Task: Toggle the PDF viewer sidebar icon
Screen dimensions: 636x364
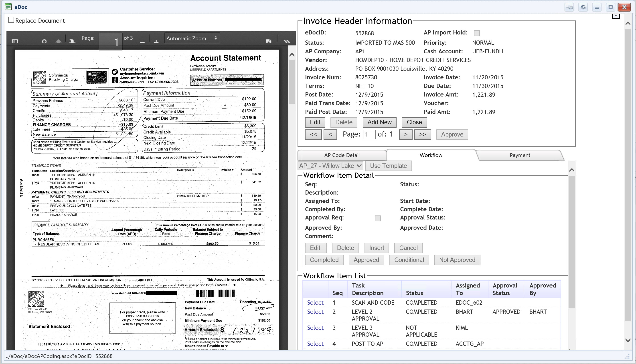Action: tap(15, 41)
